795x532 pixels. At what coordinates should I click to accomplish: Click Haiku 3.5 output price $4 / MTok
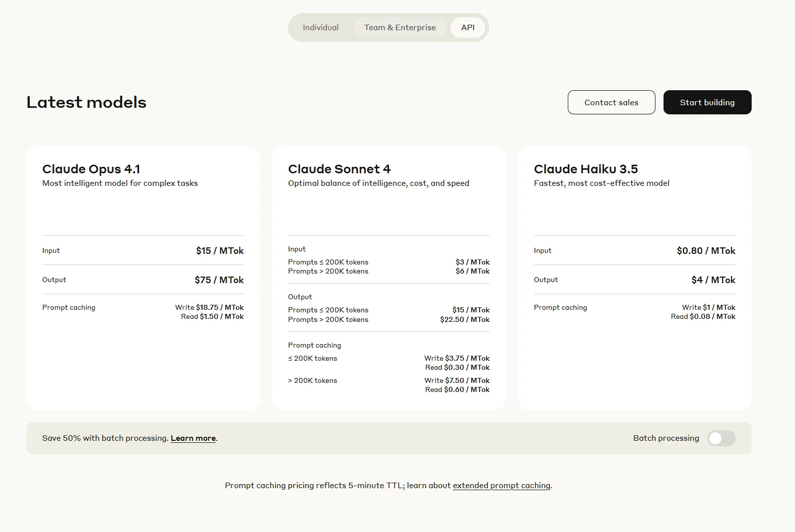point(713,280)
